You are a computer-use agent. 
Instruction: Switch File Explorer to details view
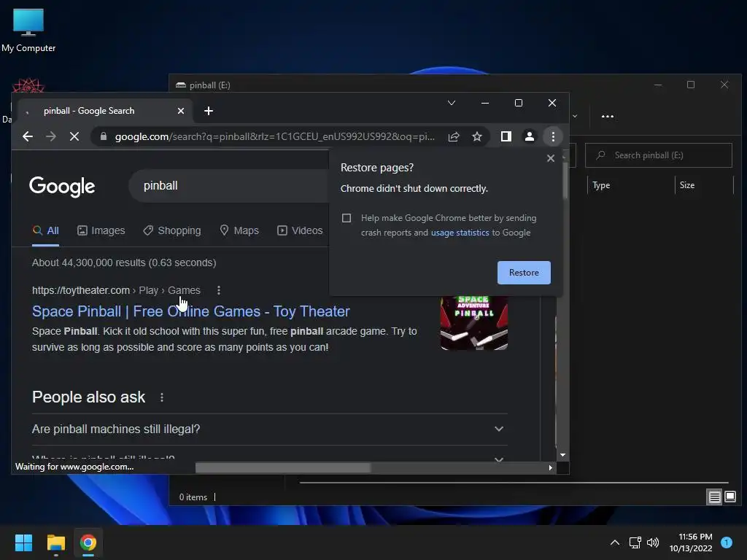click(715, 497)
